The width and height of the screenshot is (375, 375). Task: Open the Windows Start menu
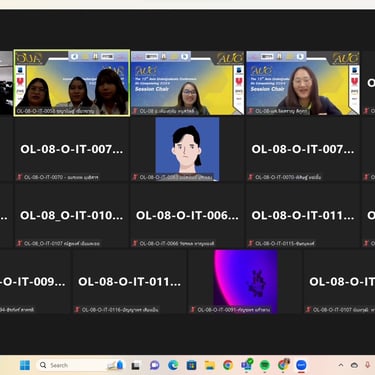[25, 365]
